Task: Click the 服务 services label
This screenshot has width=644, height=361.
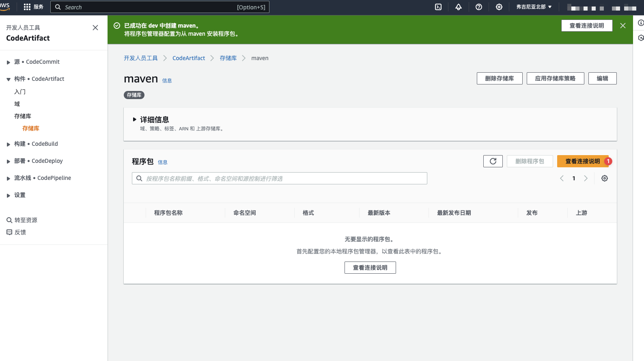Action: [39, 7]
